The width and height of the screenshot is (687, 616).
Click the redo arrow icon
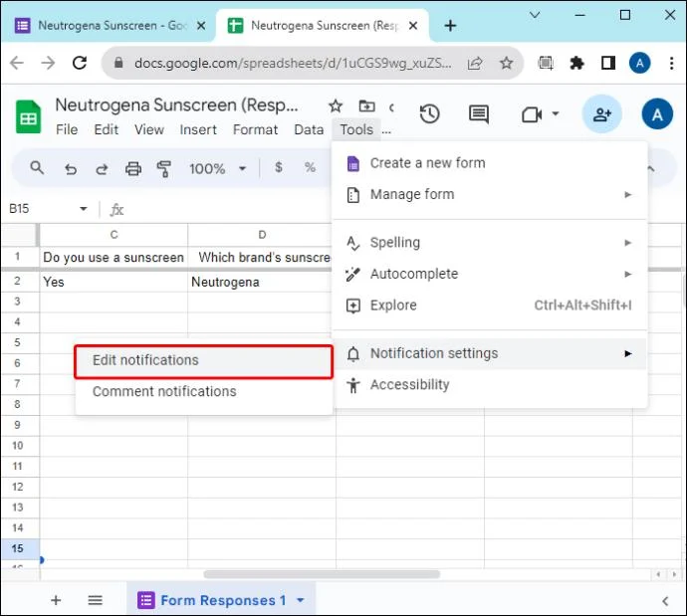click(x=102, y=168)
